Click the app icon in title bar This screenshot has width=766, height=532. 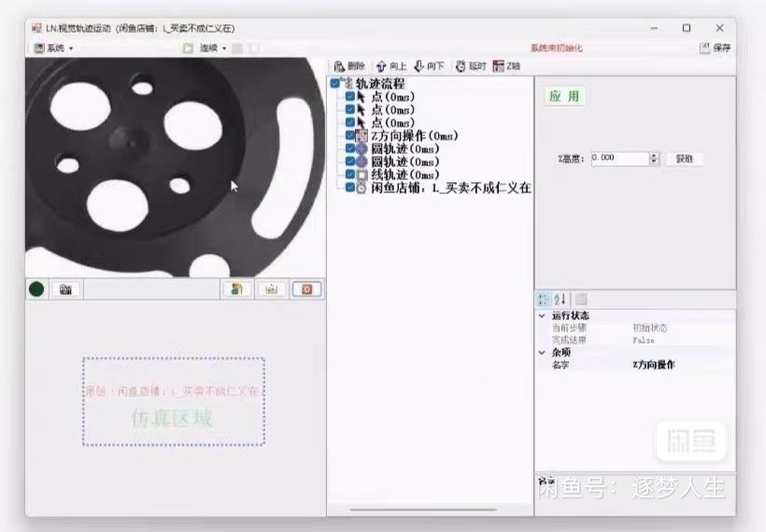(x=36, y=28)
